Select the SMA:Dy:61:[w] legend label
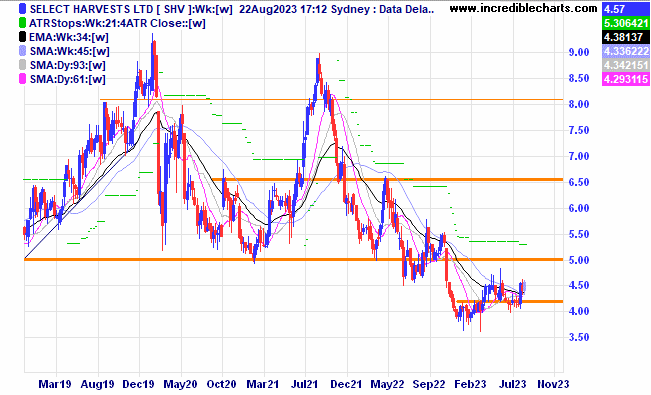The image size is (651, 395). (x=68, y=79)
